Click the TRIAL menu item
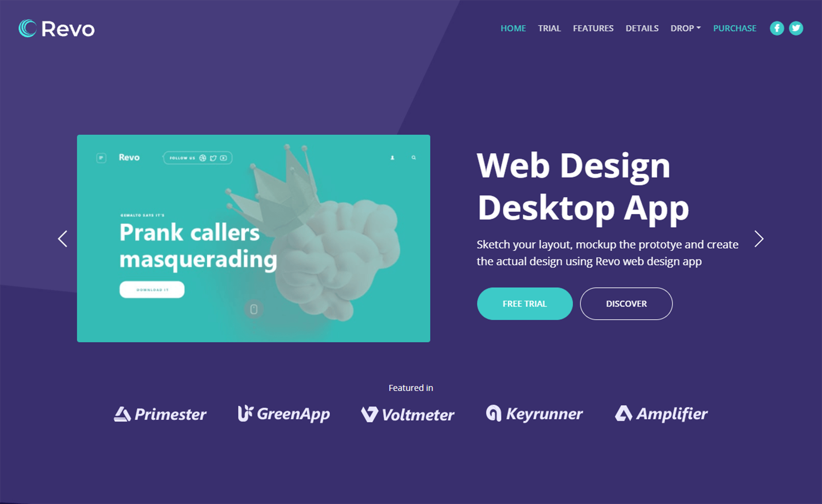The image size is (822, 504). (549, 28)
